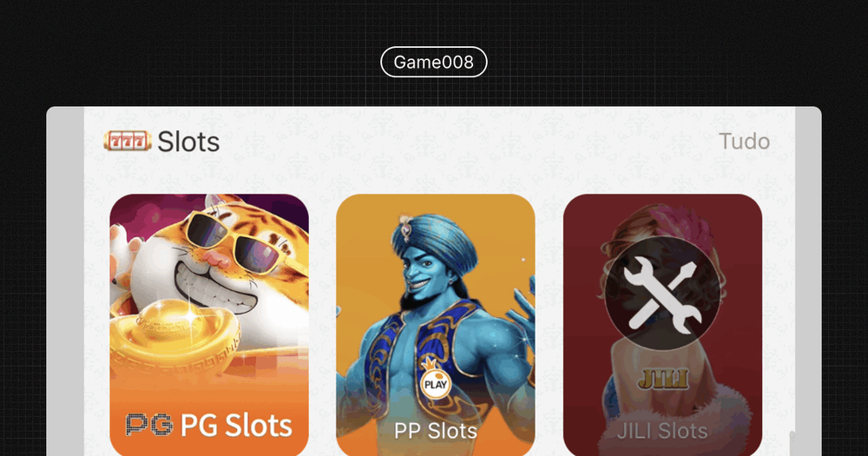Open the PG Slots tiger thumbnail
868x456 pixels.
209,325
